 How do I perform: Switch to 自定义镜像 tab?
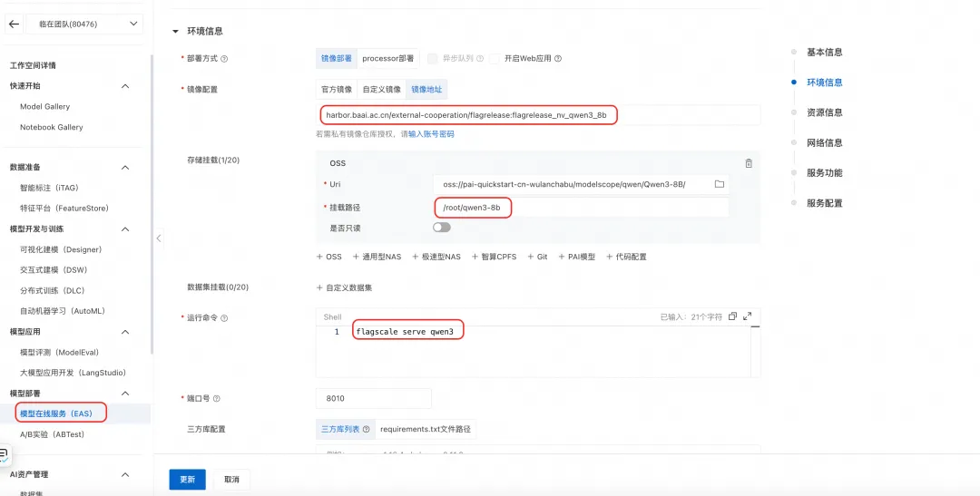381,90
